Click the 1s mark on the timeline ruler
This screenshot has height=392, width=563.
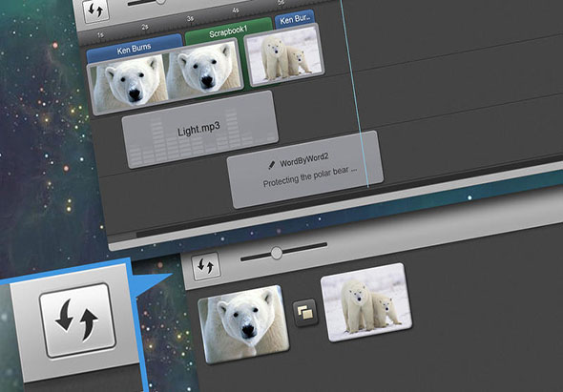tap(100, 35)
